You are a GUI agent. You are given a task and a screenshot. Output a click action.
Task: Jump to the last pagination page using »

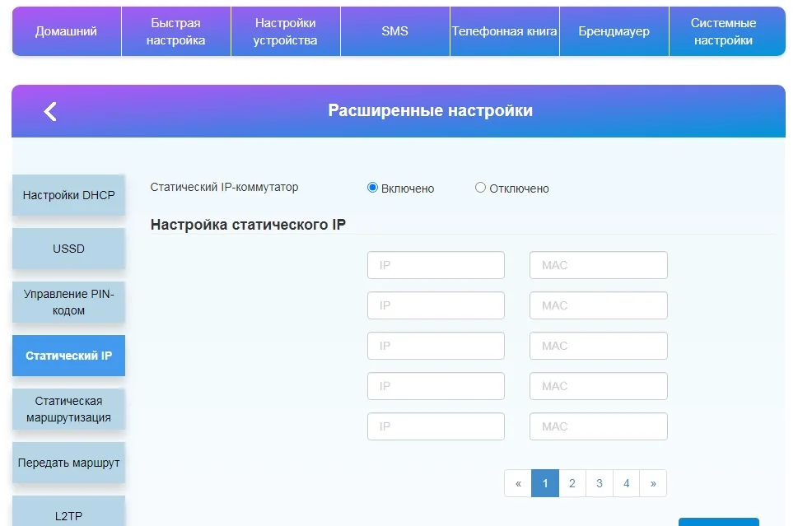point(653,483)
